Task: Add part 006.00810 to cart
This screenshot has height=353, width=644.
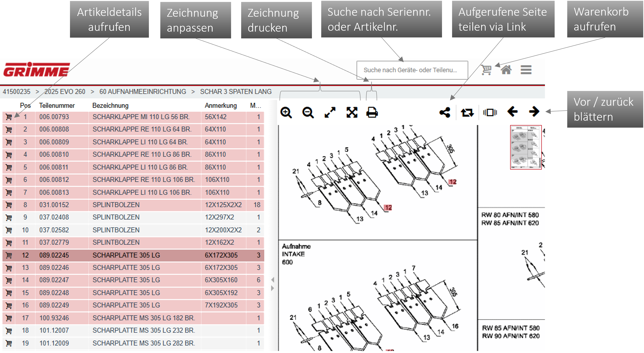Action: (x=9, y=155)
